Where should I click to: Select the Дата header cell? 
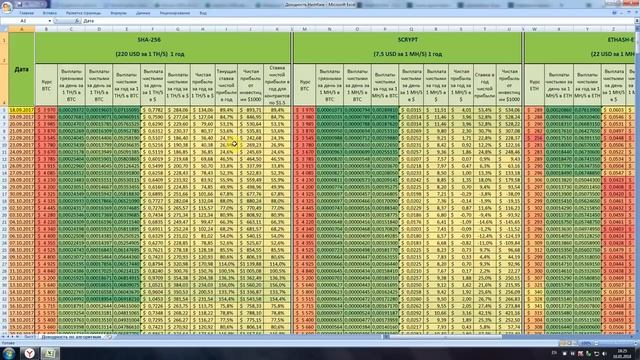(x=22, y=69)
